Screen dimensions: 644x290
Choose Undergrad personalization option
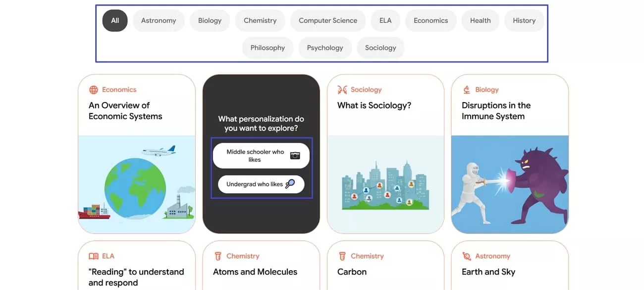(255, 184)
